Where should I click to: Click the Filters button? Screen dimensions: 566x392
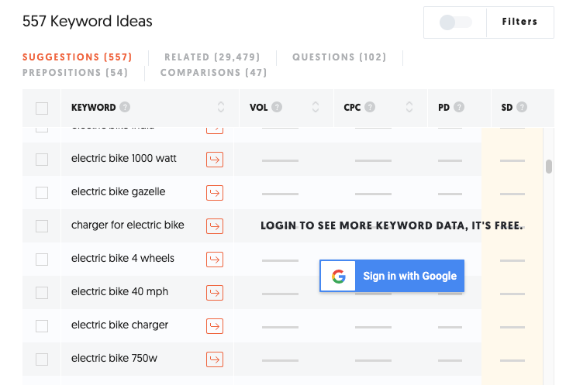pyautogui.click(x=519, y=22)
